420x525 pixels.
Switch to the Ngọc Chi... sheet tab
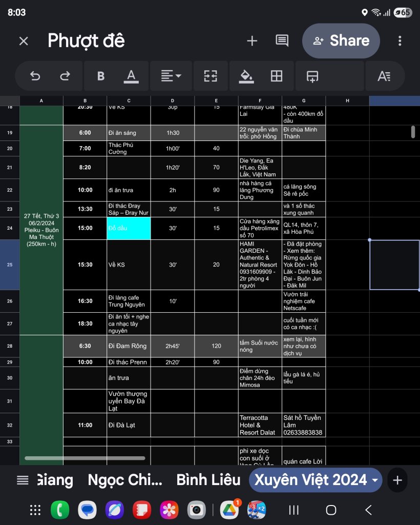click(125, 480)
